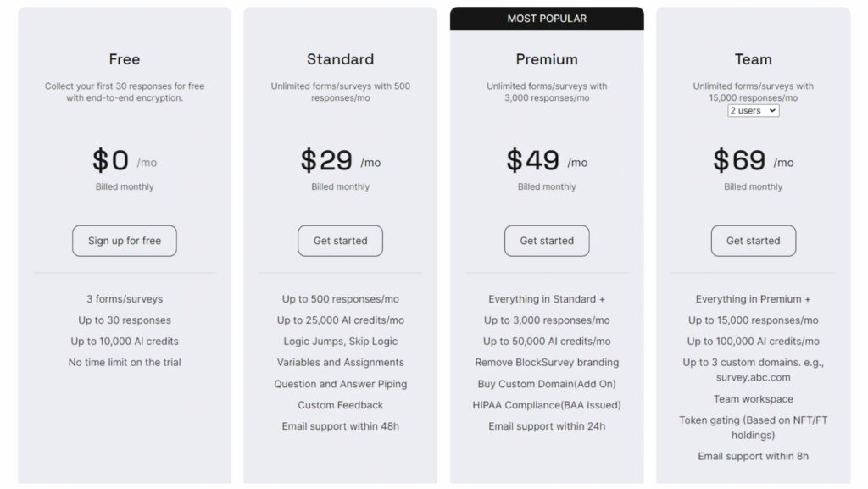Choose Get started for the Premium plan

(x=547, y=241)
